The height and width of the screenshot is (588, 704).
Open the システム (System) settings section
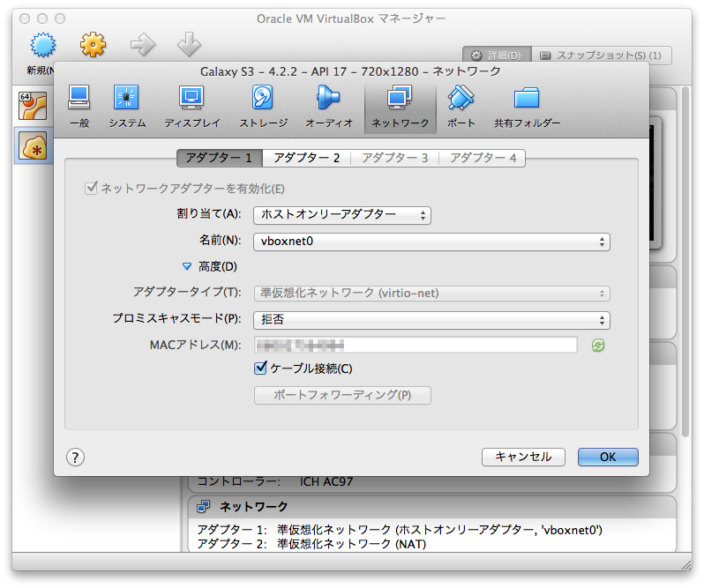[x=127, y=107]
